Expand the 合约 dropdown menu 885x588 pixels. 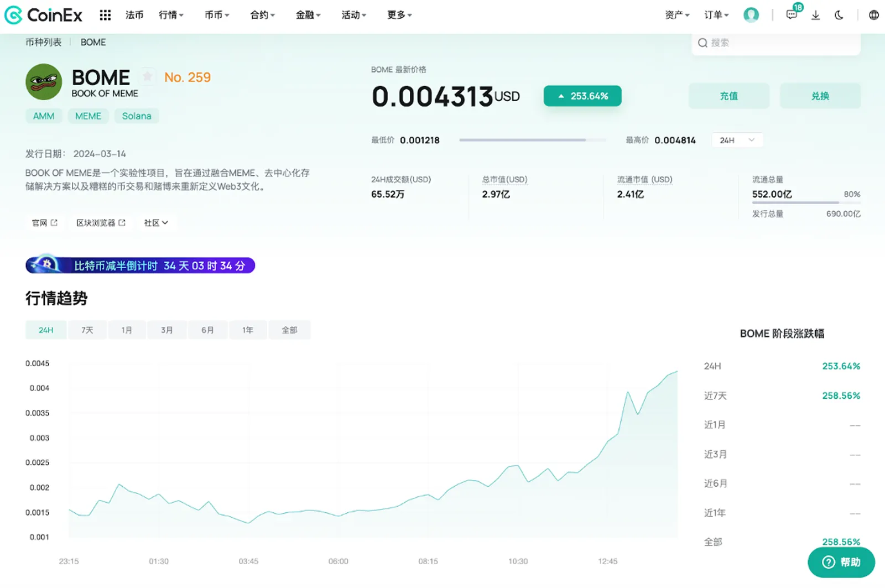pos(263,15)
